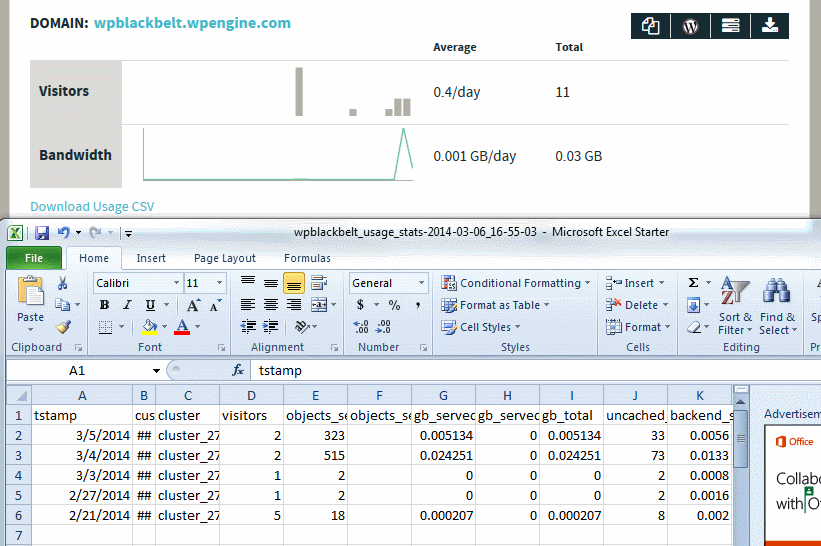821x546 pixels.
Task: Open the font size 11 dropdown
Action: point(219,283)
